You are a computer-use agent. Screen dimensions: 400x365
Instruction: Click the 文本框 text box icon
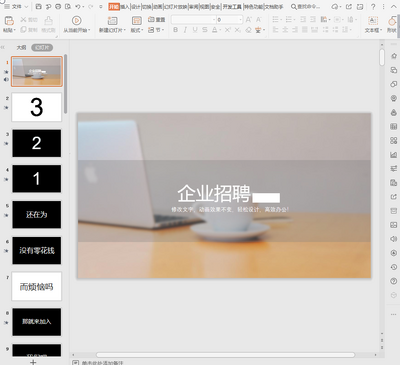coord(373,21)
